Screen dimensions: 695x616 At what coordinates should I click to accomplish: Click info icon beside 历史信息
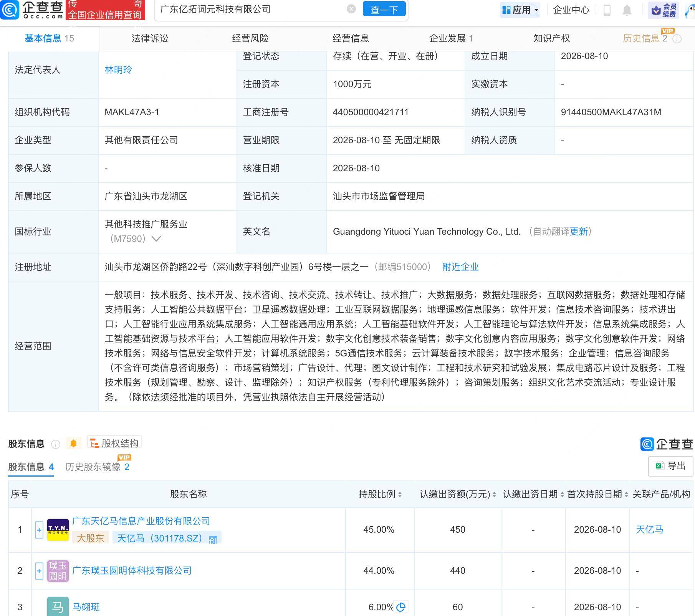pos(677,39)
